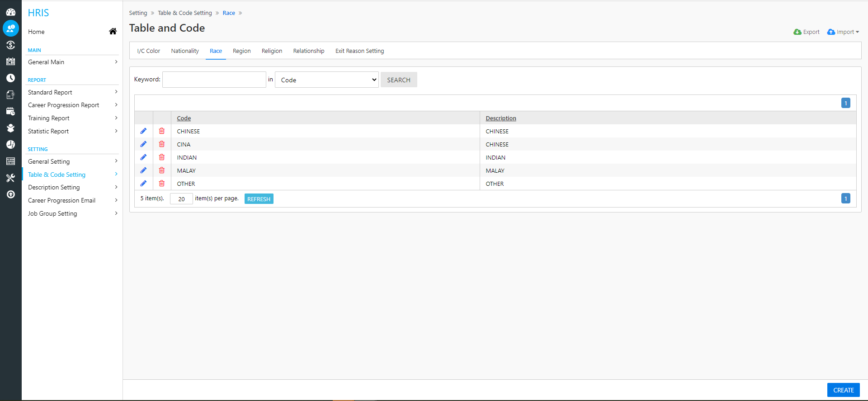Open the wrench and screwdriver tools icon
Screen dimensions: 868x401
point(11,178)
